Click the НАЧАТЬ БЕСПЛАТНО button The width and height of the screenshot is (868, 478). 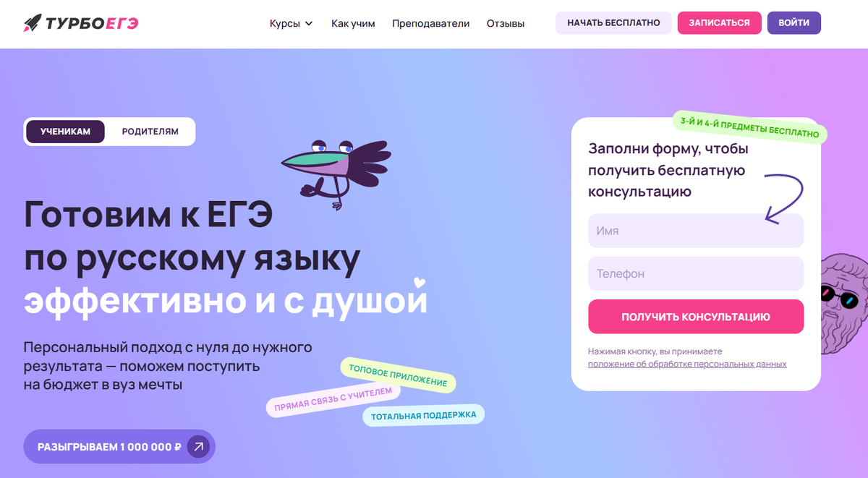(613, 23)
